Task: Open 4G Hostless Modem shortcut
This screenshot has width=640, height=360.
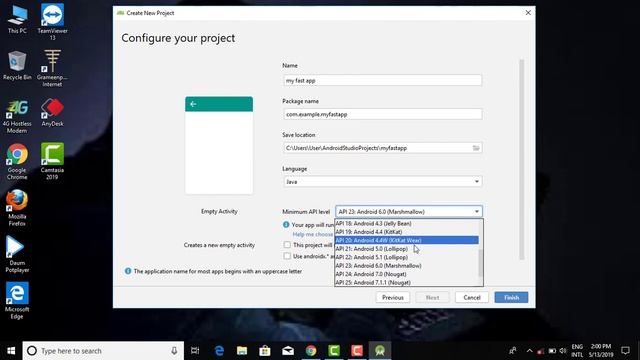Action: tap(17, 116)
